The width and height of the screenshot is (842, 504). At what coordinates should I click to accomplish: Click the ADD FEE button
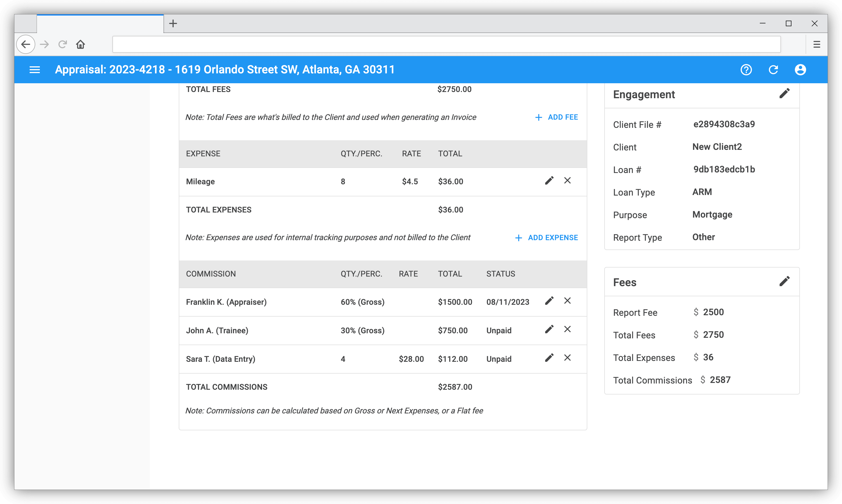pos(557,117)
